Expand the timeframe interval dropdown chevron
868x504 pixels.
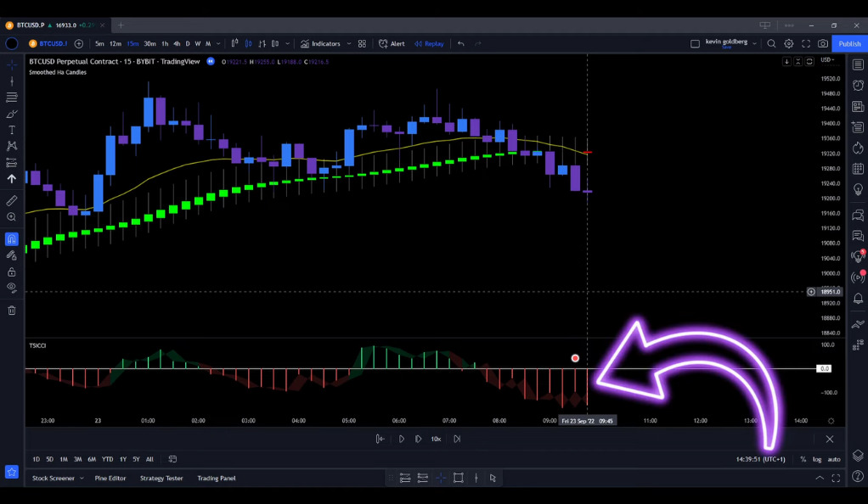[x=220, y=43]
